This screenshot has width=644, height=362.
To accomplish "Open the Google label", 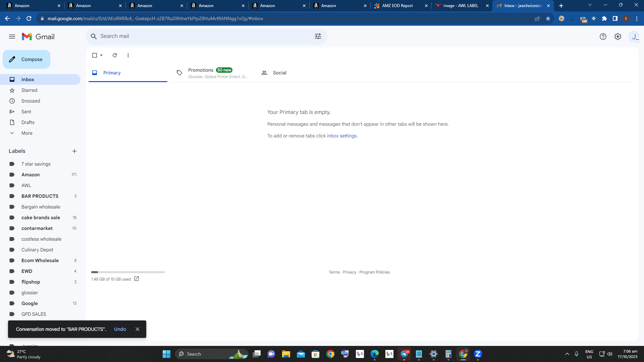I will [x=40, y=303].
